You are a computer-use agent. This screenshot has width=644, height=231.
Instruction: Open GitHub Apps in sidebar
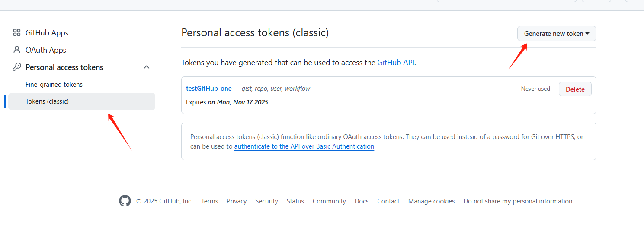pos(47,33)
